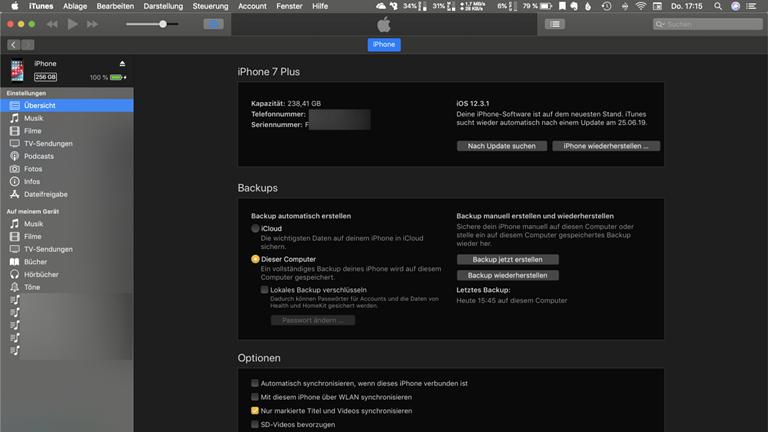Click the AirPlay button in the toolbar
The height and width of the screenshot is (432, 768).
pyautogui.click(x=214, y=23)
